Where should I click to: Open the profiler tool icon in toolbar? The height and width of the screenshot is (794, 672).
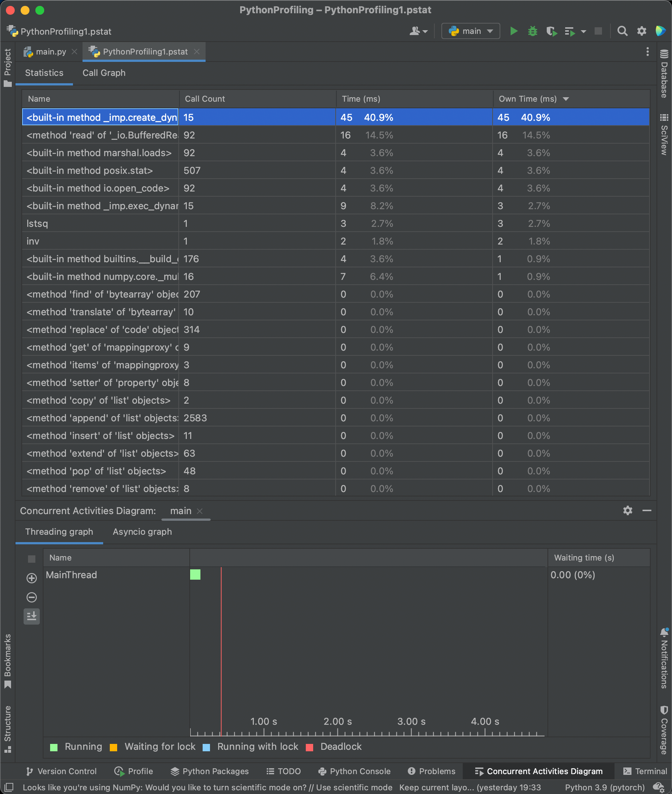coord(570,31)
